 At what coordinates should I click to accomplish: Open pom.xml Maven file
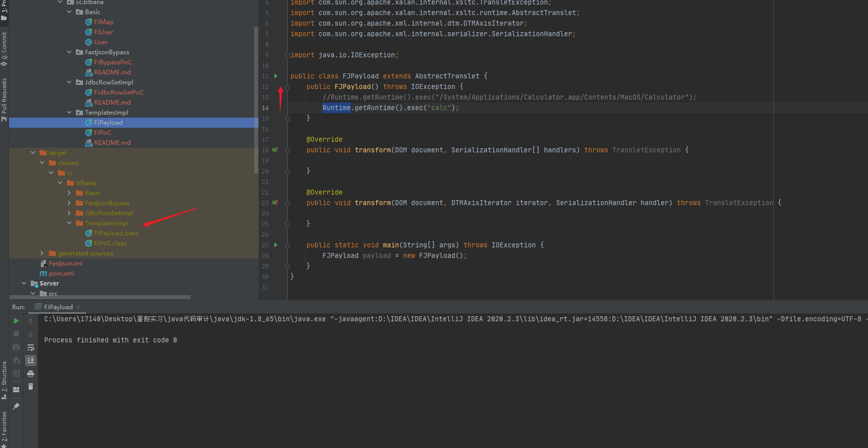pyautogui.click(x=61, y=274)
